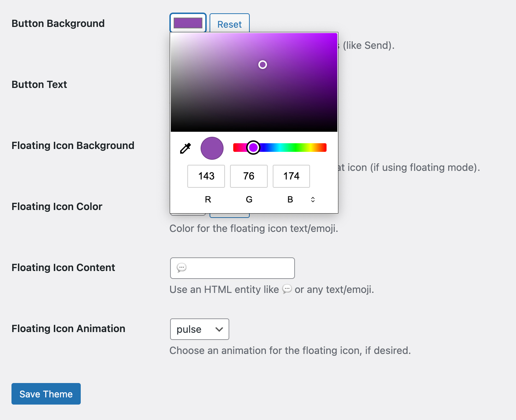Focus the G value field showing 76
This screenshot has width=516, height=420.
coord(249,176)
